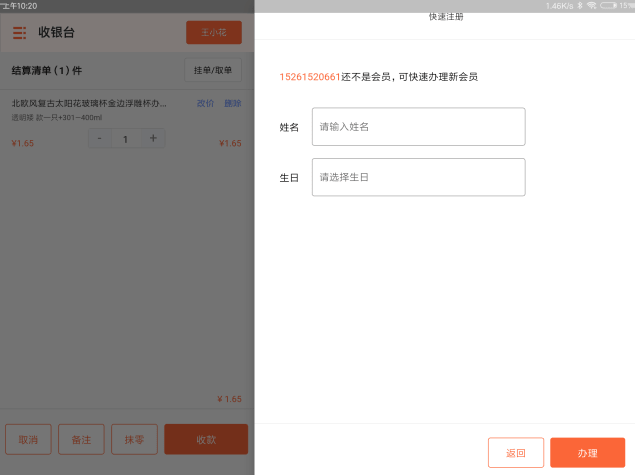Image resolution: width=635 pixels, height=475 pixels.
Task: Click the 抹零 button
Action: click(134, 439)
